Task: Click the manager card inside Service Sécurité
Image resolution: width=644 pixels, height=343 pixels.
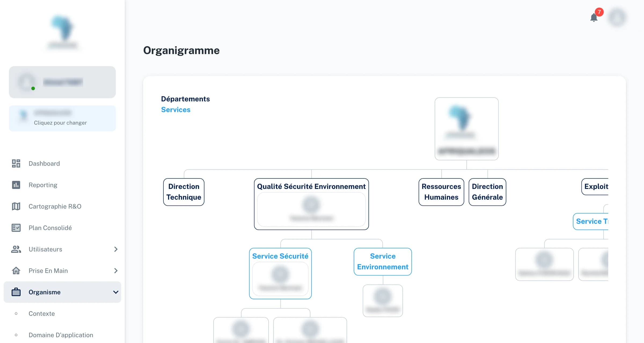Action: [280, 279]
